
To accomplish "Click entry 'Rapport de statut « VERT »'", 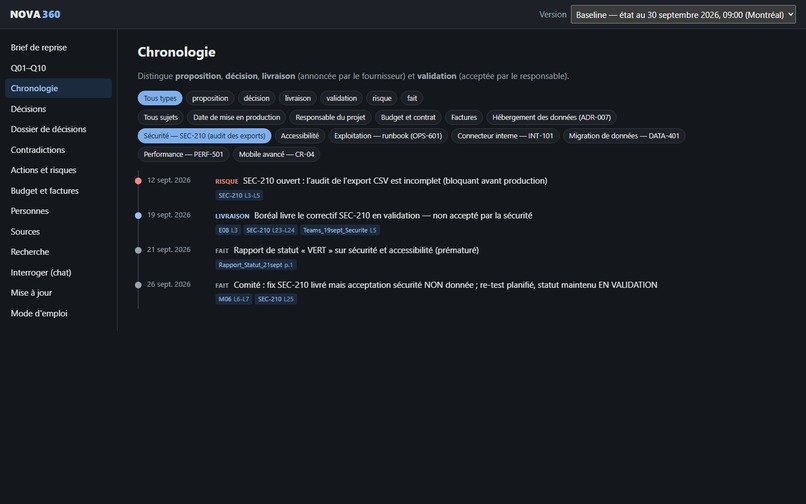I will (356, 250).
